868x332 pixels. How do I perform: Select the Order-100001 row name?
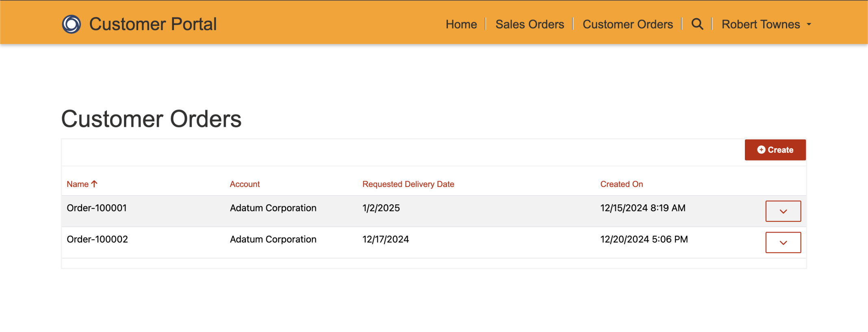tap(97, 208)
